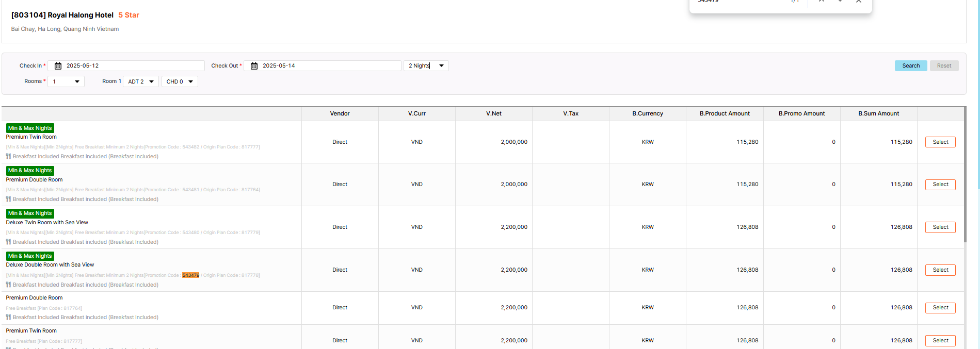This screenshot has height=349, width=980.
Task: Click the Min & Max Nights badge above Deluxe Double Room
Action: [30, 256]
